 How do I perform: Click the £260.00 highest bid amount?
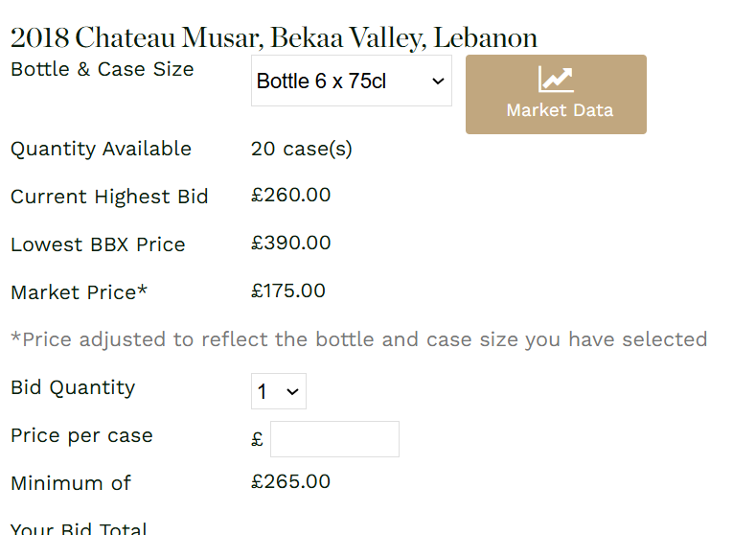290,196
